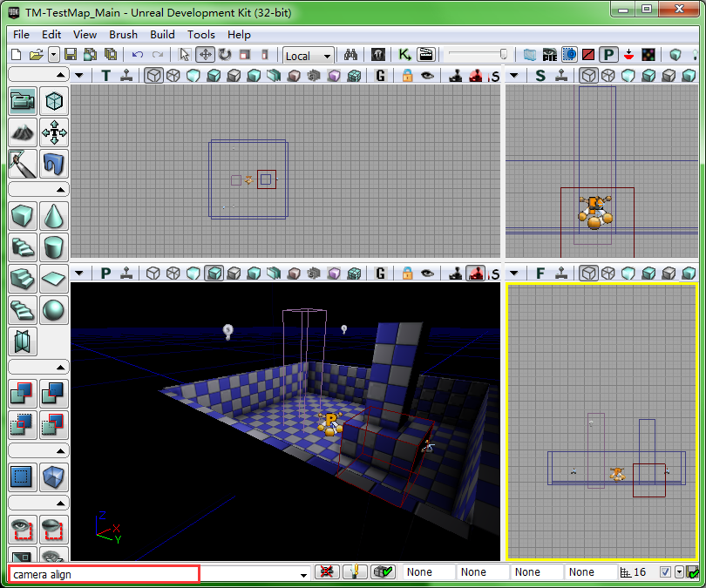Toggle Game View 'G' in the P viewport
This screenshot has width=706, height=588.
(381, 273)
